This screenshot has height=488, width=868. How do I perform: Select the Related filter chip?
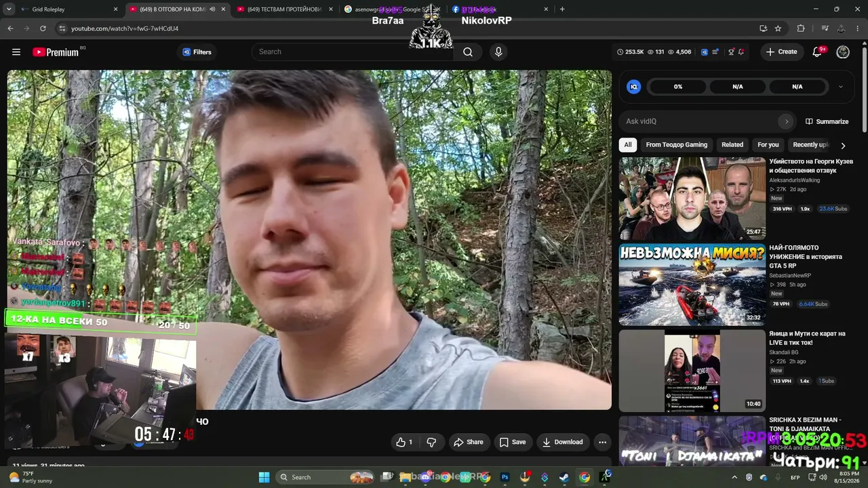coord(732,144)
